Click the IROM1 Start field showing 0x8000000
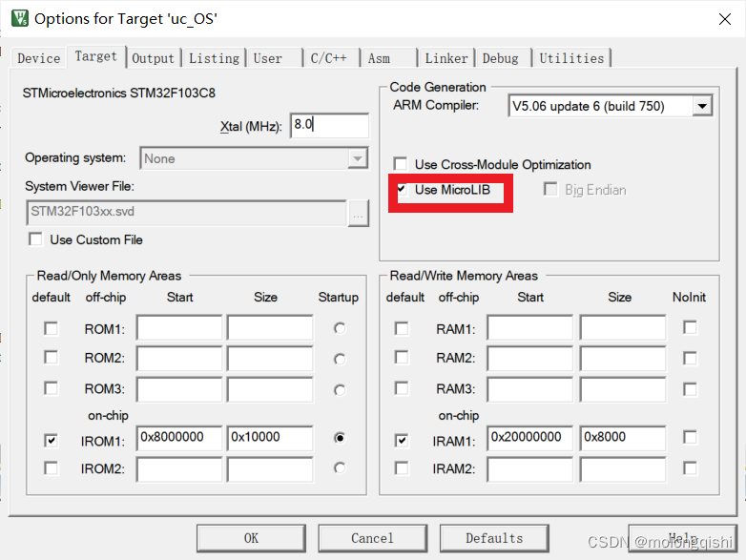Image resolution: width=746 pixels, height=560 pixels. [x=179, y=438]
